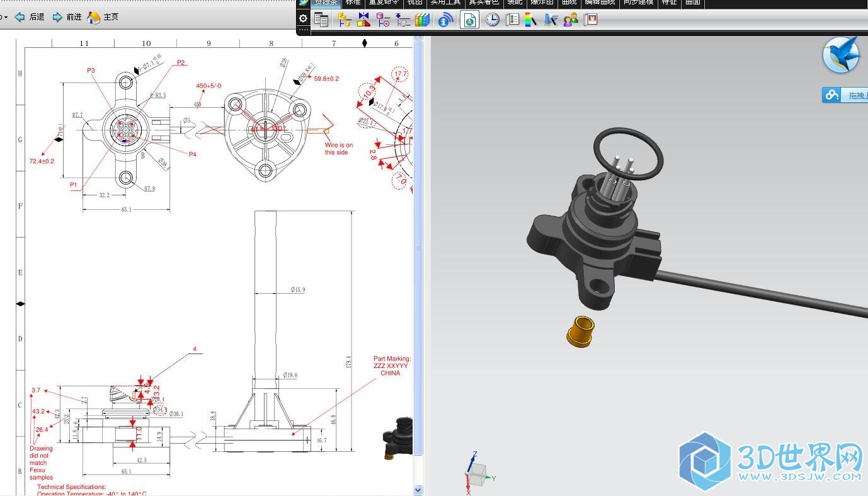Open the History clock tab
The image size is (868, 496).
click(x=492, y=20)
